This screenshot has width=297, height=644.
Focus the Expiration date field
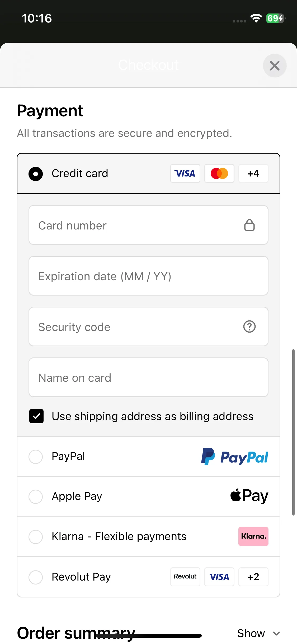pos(149,276)
